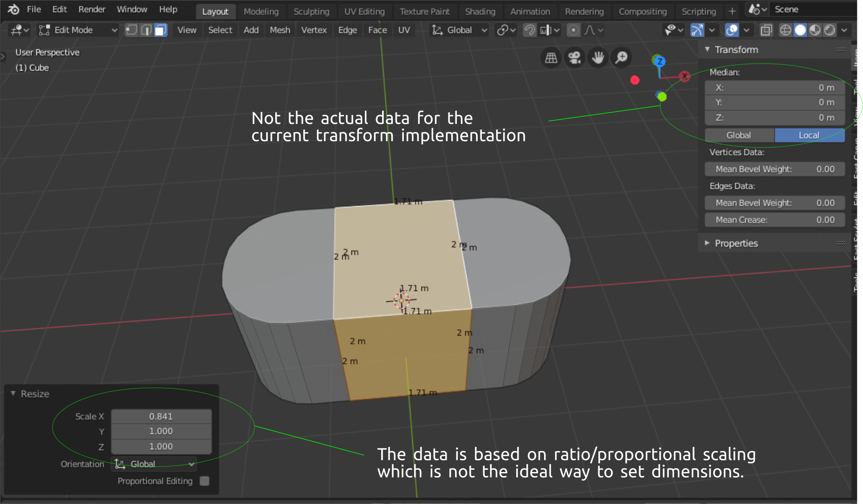Viewport: 863px width, 504px height.
Task: Open the File menu
Action: 34,9
